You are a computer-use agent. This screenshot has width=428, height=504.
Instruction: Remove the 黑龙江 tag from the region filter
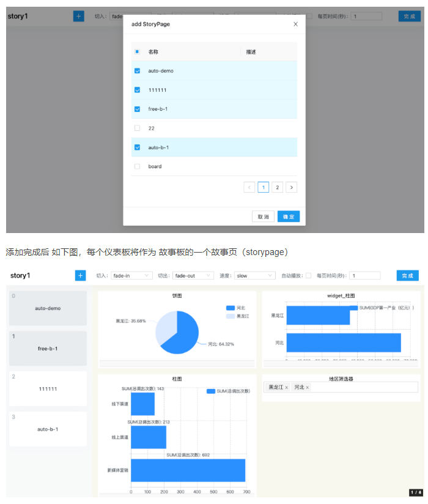[x=286, y=387]
